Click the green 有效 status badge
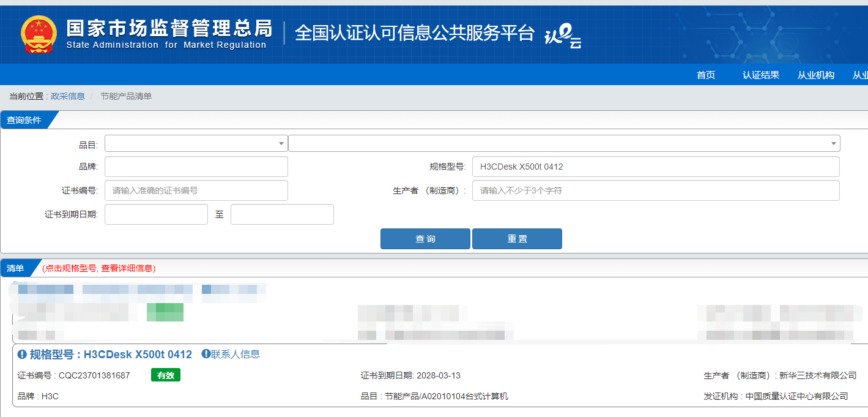868x417 pixels. (166, 375)
